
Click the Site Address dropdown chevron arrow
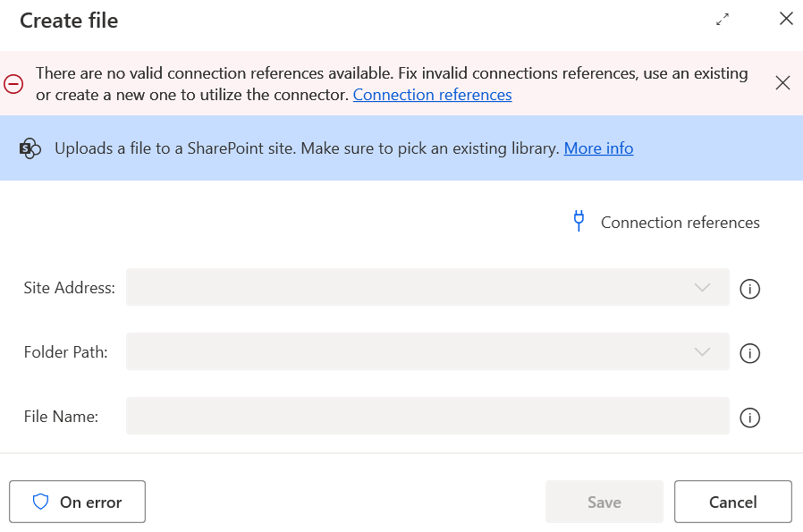point(702,287)
